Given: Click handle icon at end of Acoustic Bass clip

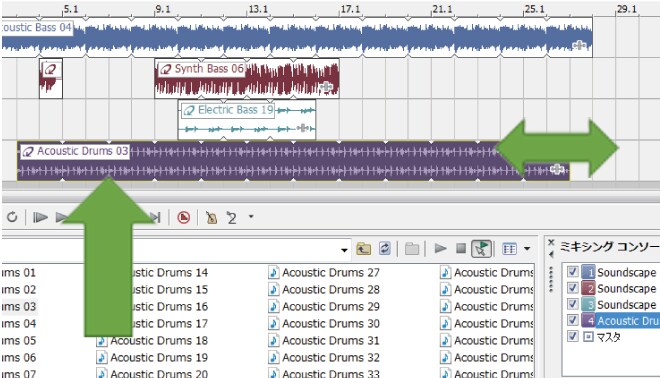Looking at the screenshot, I should (x=579, y=45).
